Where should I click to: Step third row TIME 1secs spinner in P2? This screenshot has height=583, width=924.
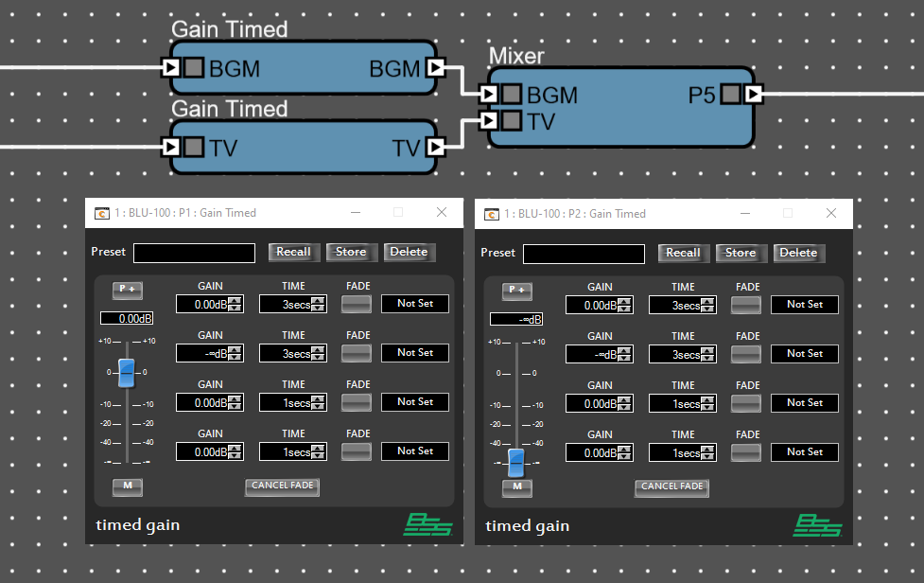click(707, 404)
